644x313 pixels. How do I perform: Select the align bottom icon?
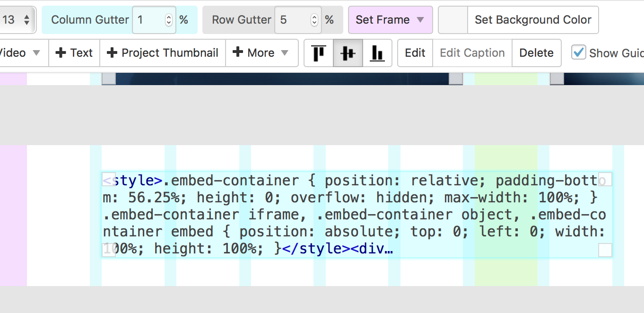377,53
